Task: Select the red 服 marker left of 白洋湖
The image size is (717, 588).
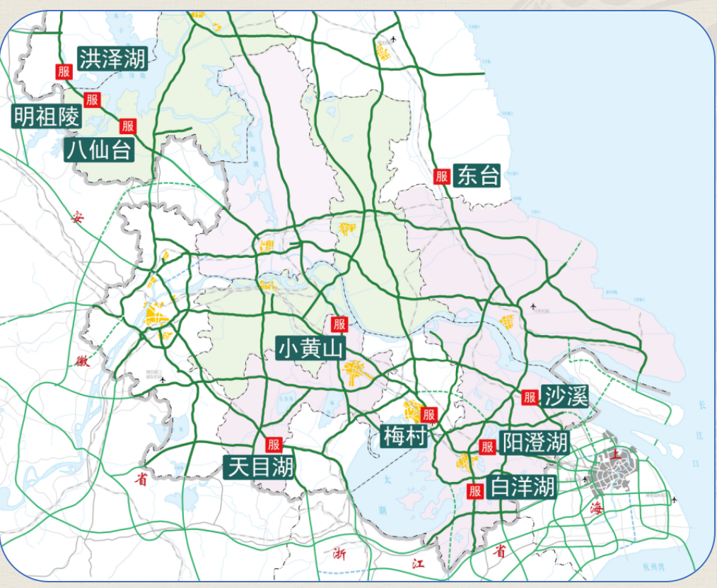Action: pos(474,490)
